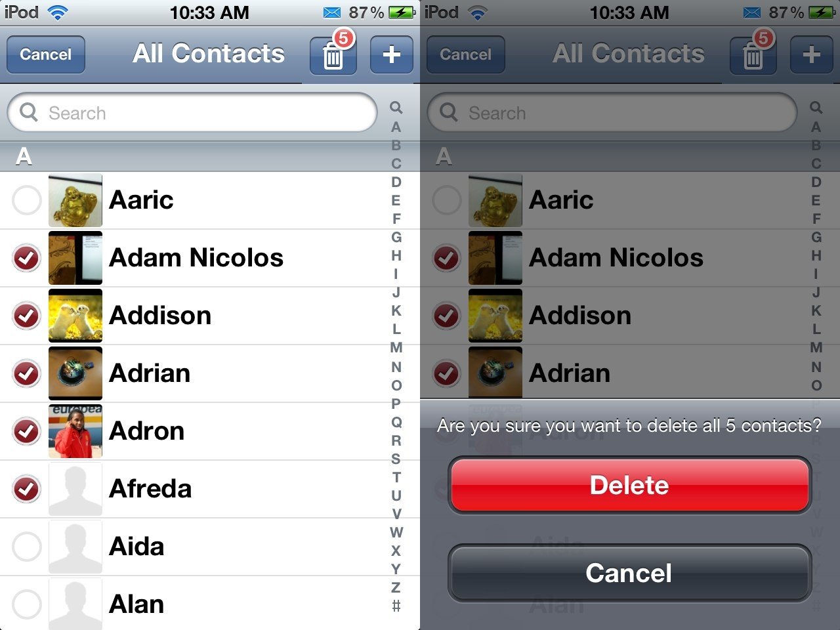Uncheck Adam Nicolos in left contact list
The width and height of the screenshot is (840, 630).
pos(27,258)
